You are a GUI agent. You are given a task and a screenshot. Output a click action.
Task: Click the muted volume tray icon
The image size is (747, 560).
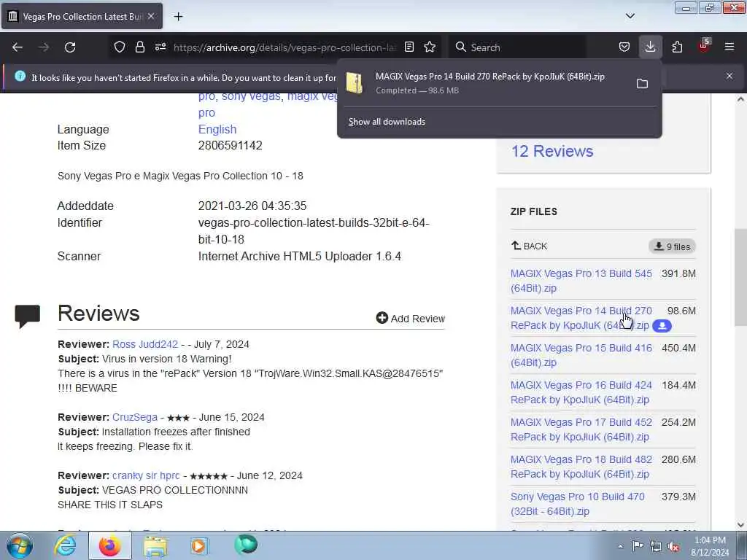pyautogui.click(x=673, y=546)
